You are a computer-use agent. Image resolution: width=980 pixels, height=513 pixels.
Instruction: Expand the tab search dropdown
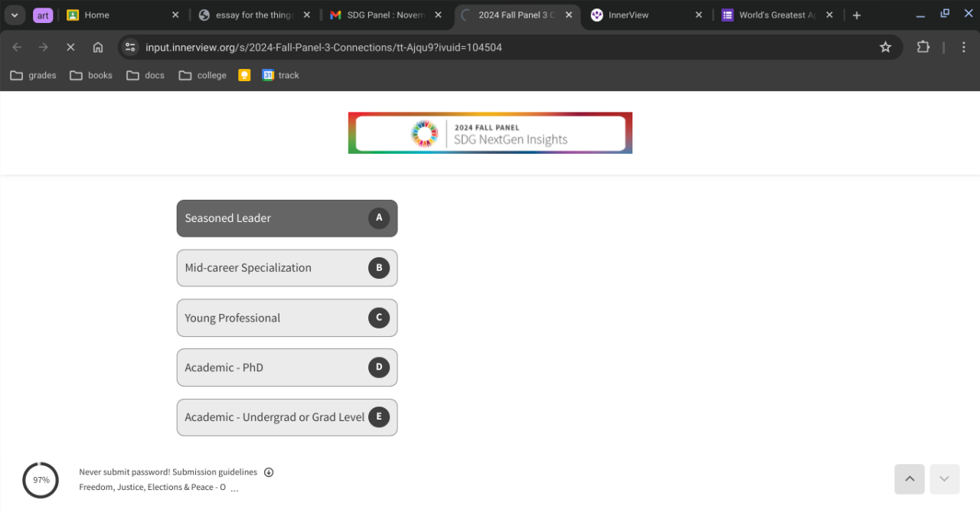point(15,15)
